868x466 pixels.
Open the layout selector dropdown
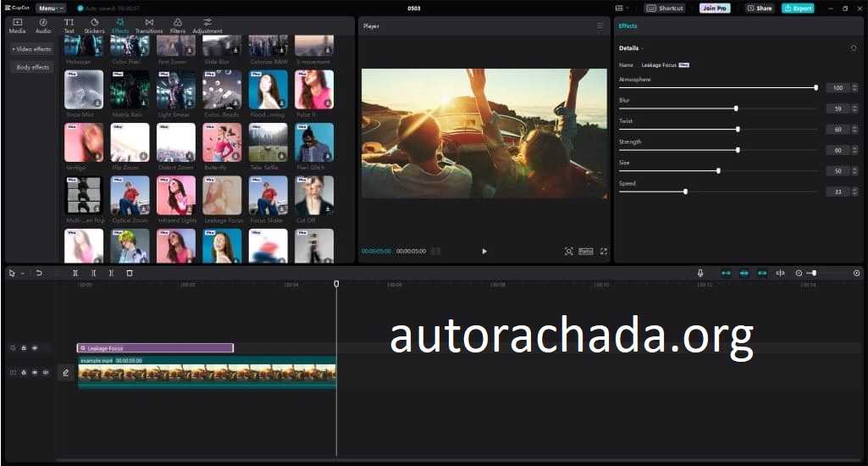[x=622, y=8]
